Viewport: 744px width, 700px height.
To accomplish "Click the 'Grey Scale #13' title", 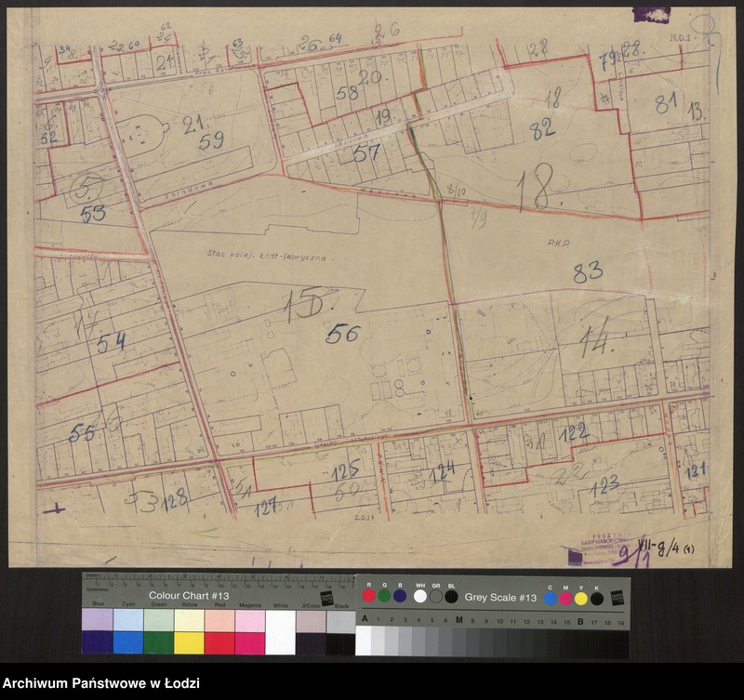I will click(501, 596).
